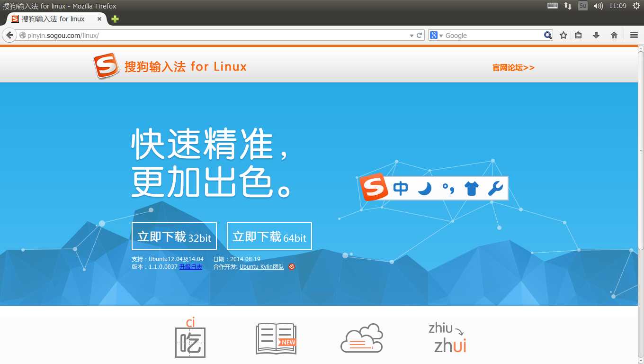Open the system volume indicator
The height and width of the screenshot is (364, 644).
[598, 6]
